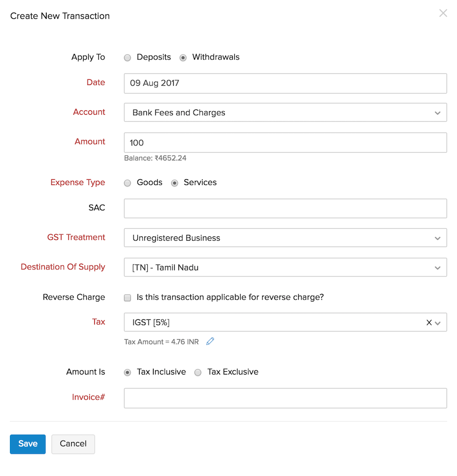The height and width of the screenshot is (476, 457).
Task: Choose Goods as the Expense Type
Action: [127, 183]
